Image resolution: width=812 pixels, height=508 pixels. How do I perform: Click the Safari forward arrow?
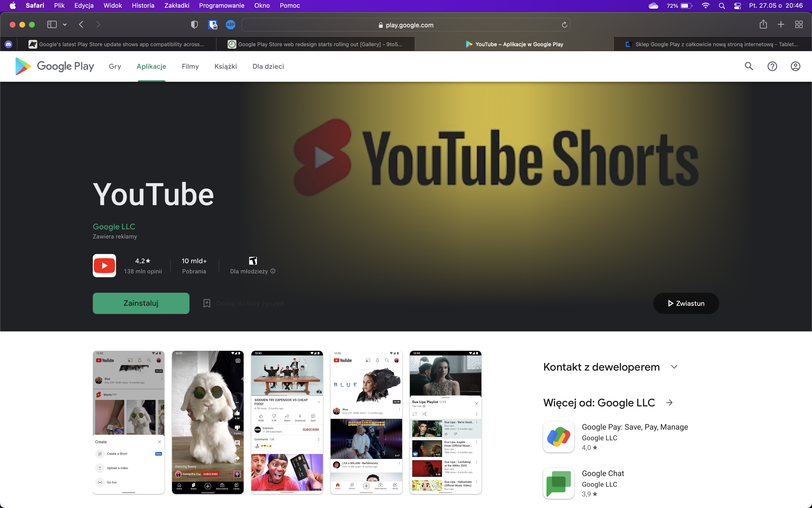coord(98,24)
